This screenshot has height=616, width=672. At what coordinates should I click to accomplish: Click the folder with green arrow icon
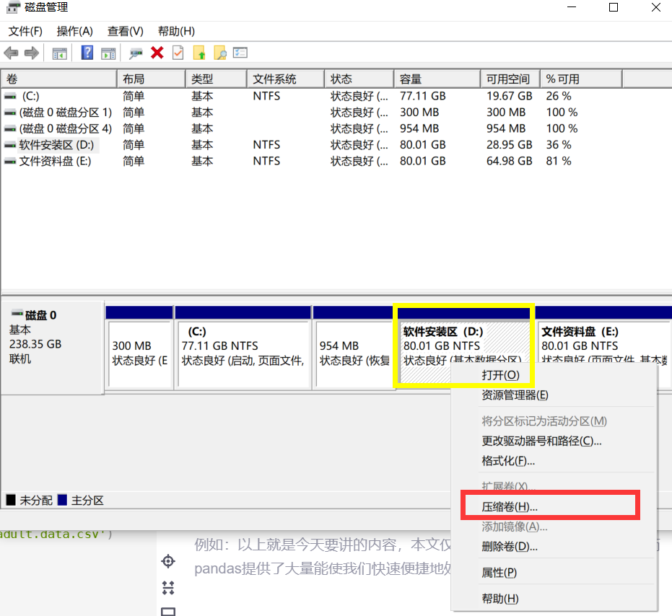click(199, 53)
